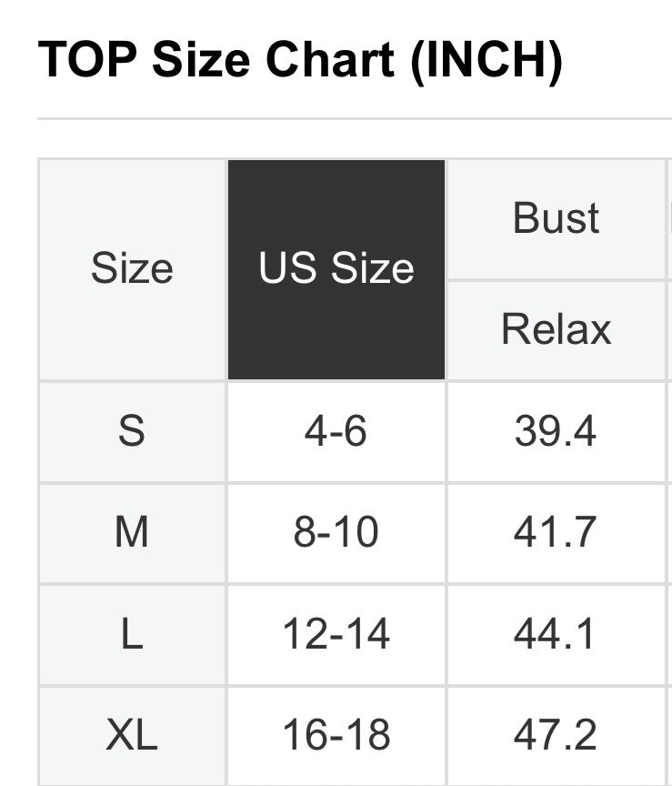Click the Relax sub-header cell

click(556, 329)
